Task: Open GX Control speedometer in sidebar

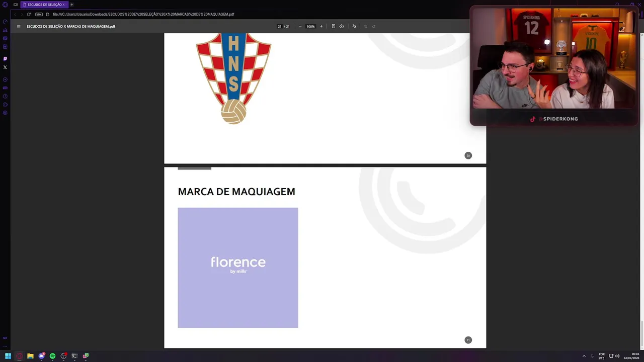Action: point(5,22)
